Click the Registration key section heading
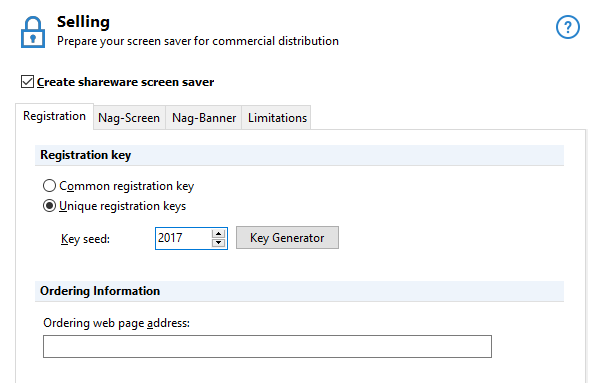 click(86, 155)
